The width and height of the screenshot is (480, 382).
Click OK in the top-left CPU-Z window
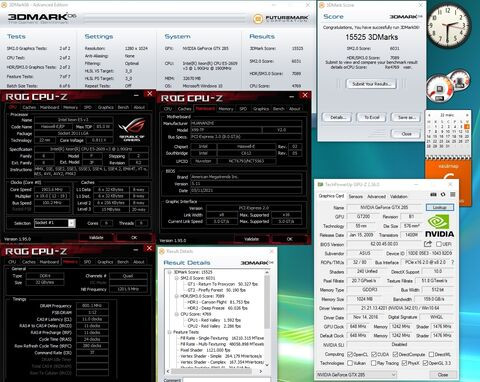click(134, 238)
